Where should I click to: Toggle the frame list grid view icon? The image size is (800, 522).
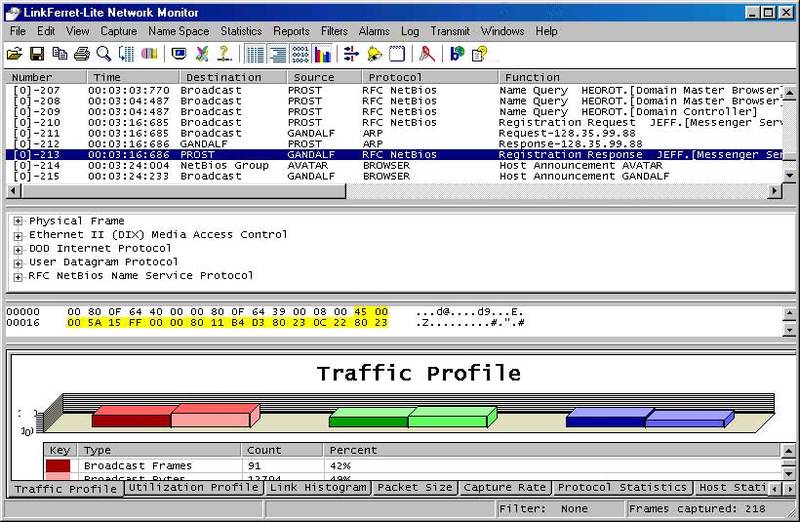tap(255, 54)
